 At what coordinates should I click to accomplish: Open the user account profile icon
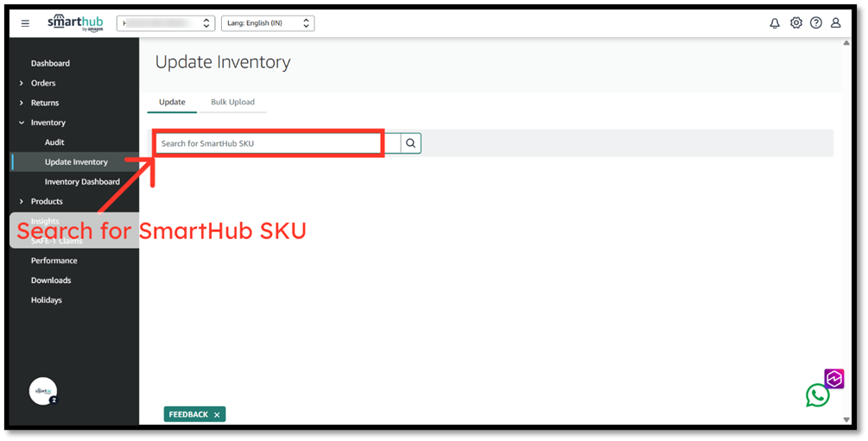(836, 22)
